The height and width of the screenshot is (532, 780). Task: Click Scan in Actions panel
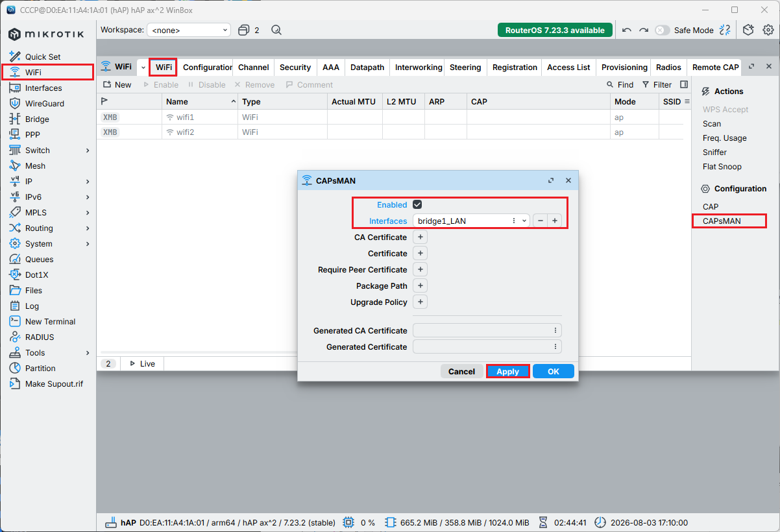pos(712,124)
